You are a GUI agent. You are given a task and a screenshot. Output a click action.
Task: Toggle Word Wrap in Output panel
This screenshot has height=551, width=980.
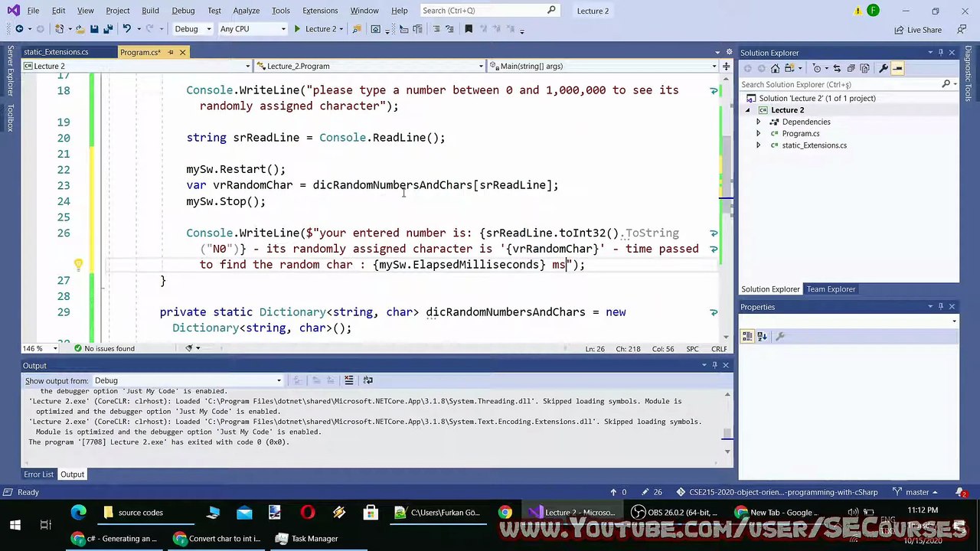[x=368, y=380]
